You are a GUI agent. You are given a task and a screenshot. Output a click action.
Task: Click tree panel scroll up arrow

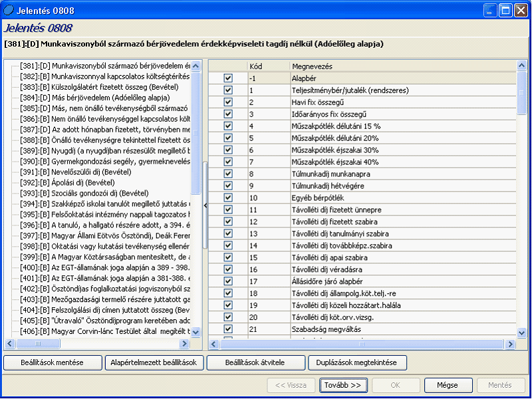(x=196, y=66)
